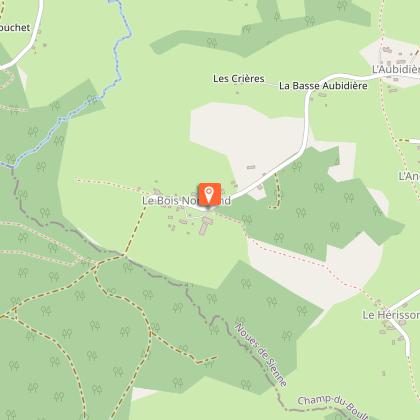
Task: Click the La Basse Aubidière label
Action: point(323,86)
